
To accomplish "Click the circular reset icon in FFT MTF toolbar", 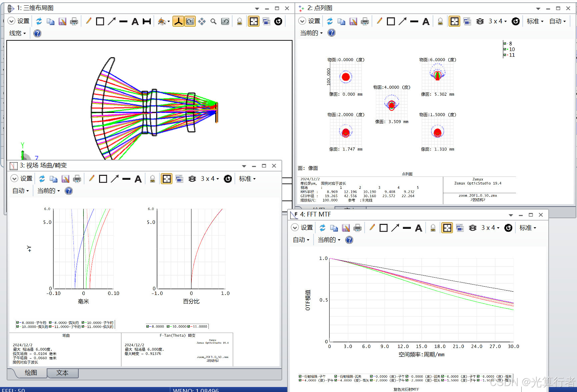I will (x=508, y=228).
